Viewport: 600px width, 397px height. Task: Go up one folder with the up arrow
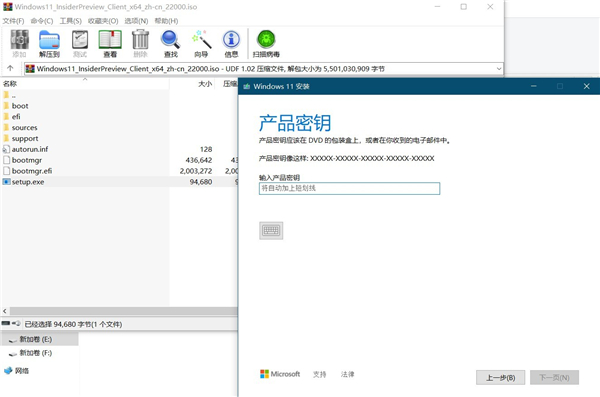(10, 69)
